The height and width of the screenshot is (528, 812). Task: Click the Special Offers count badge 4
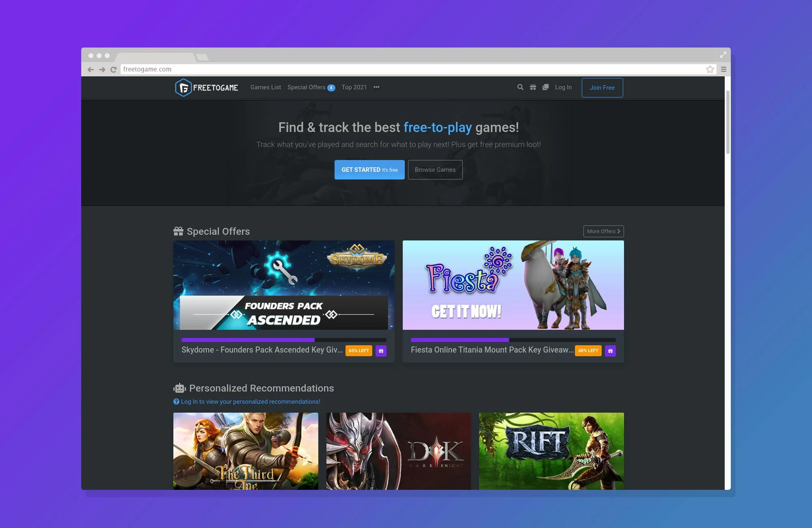(331, 88)
